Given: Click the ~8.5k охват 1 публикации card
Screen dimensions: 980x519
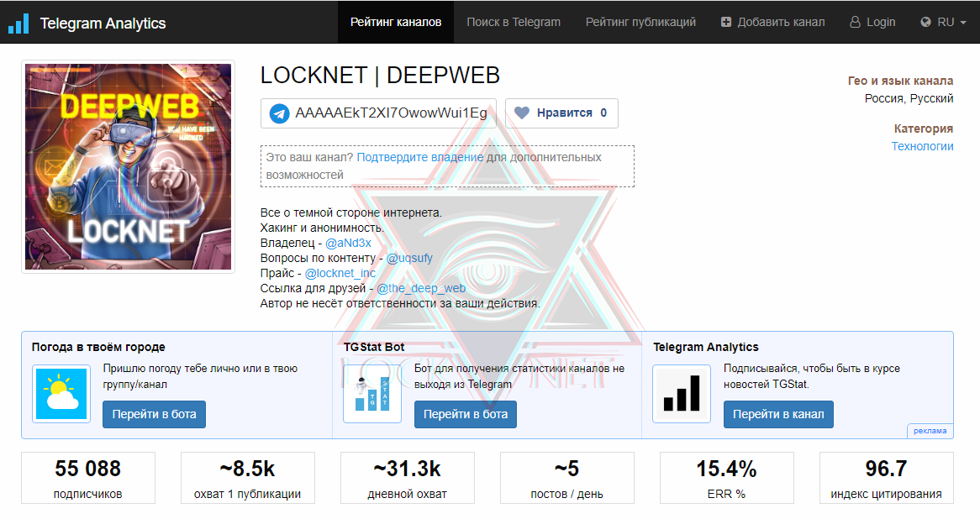Looking at the screenshot, I should [247, 478].
